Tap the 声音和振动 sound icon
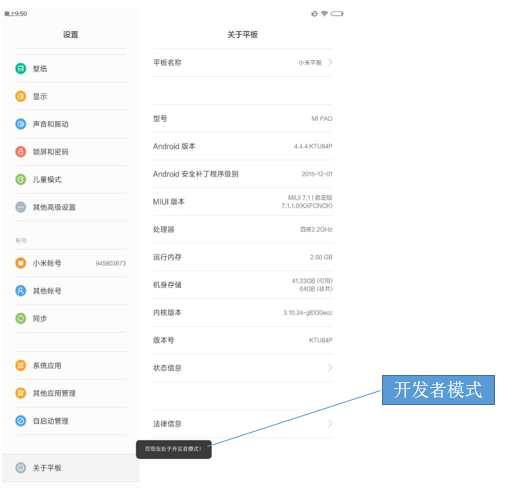Viewport: 515px width, 488px height. [21, 124]
